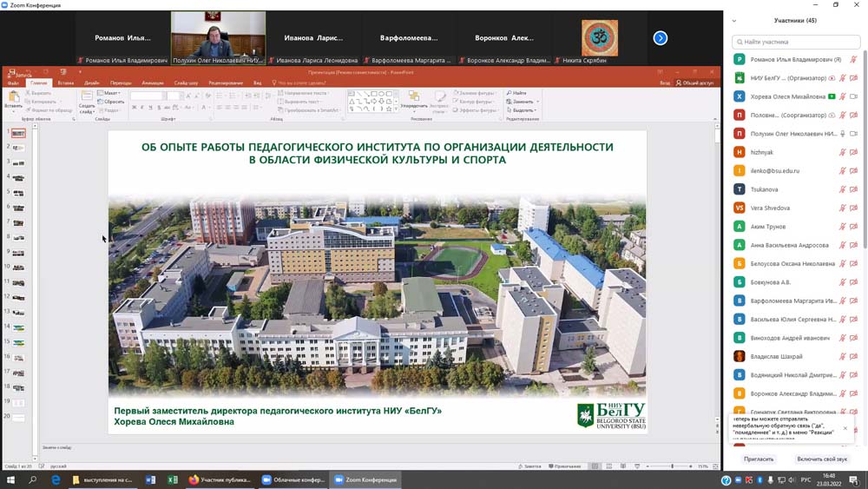868x489 pixels.
Task: Click the microphone icon beside Полухин Олег Николаевич
Action: pos(842,134)
